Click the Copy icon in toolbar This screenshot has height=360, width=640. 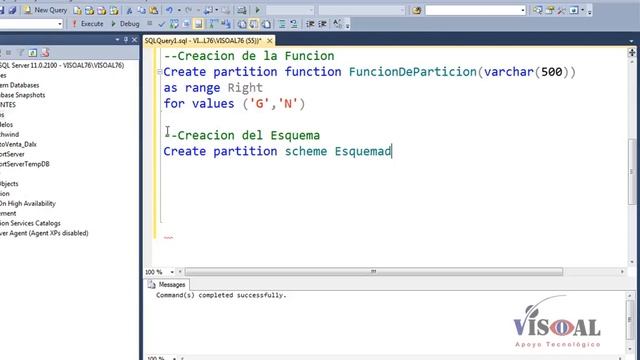click(x=141, y=10)
